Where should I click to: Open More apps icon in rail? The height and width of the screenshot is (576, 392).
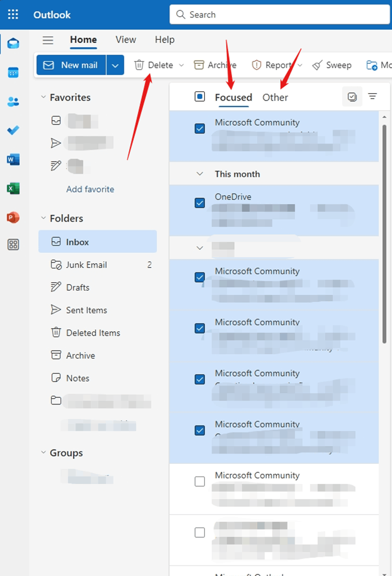pos(13,245)
